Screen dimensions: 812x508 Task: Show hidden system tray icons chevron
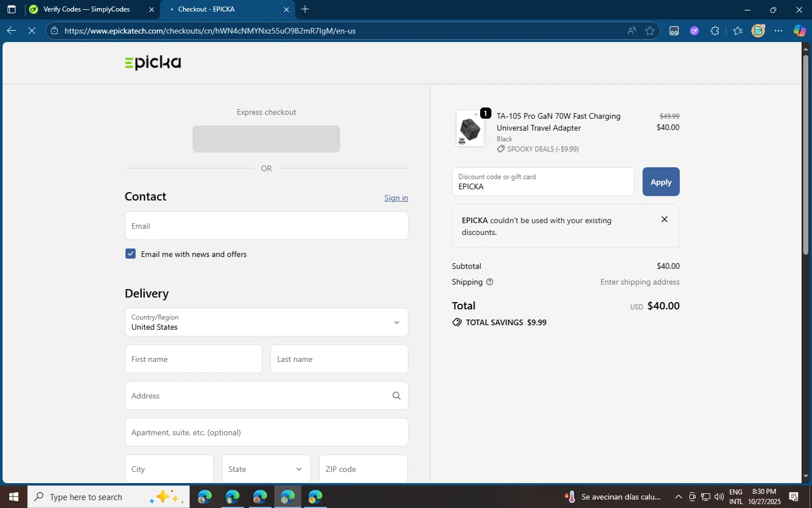[x=678, y=497]
